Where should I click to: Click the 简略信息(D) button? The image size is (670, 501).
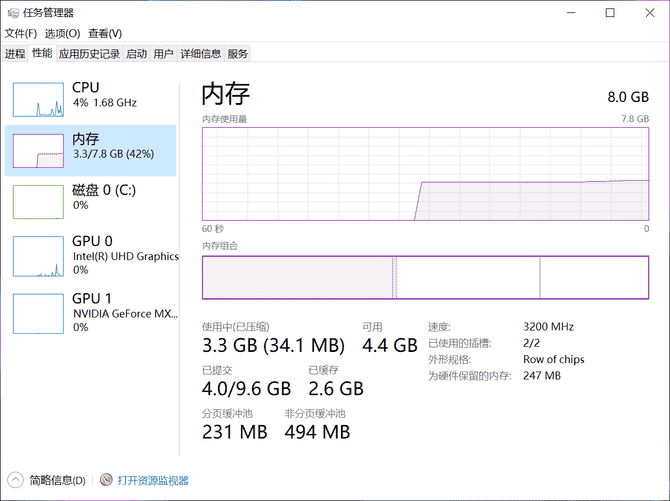(57, 481)
